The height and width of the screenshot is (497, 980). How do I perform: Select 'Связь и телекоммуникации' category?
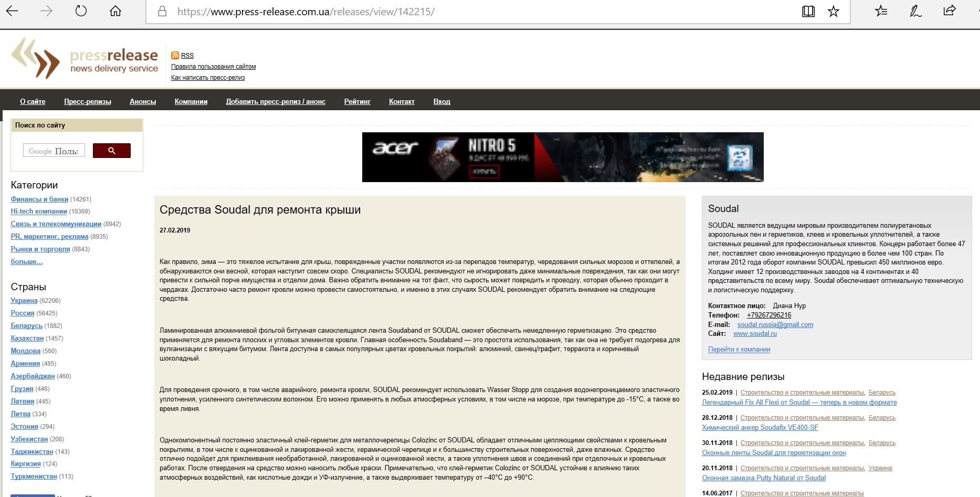(x=56, y=224)
